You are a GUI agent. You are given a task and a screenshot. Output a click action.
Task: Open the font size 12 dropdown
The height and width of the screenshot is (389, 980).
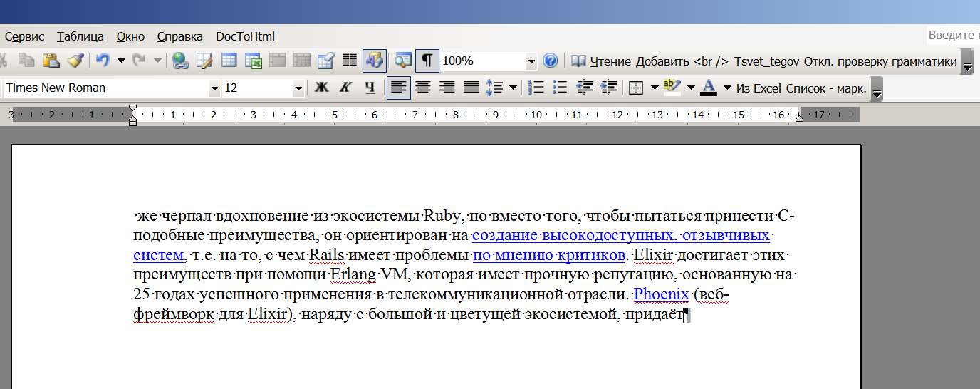(298, 88)
